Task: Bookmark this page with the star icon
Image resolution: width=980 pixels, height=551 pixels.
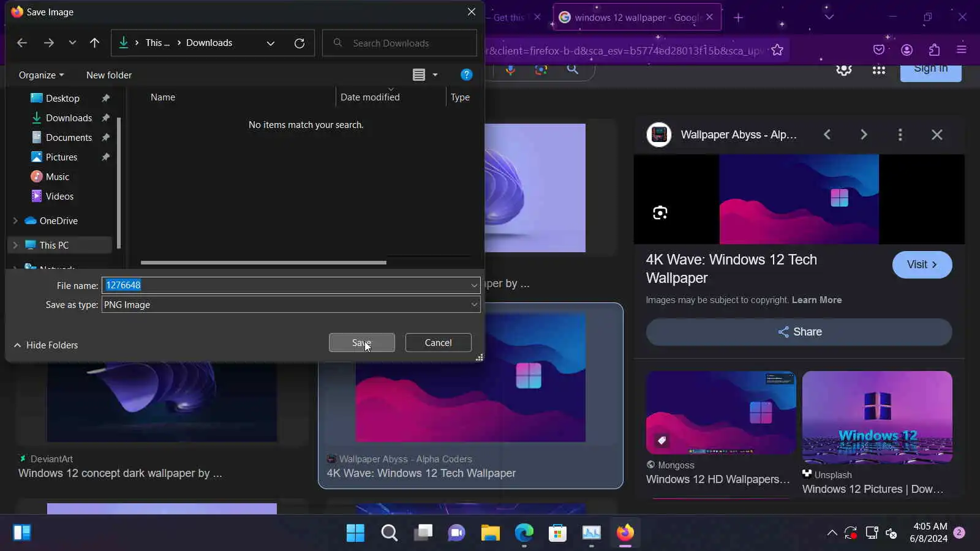Action: click(777, 50)
